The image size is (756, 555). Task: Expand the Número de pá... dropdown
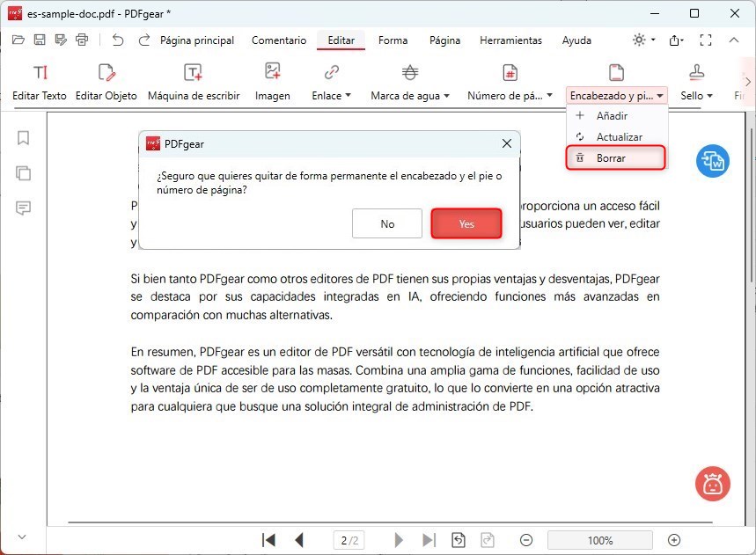[550, 95]
